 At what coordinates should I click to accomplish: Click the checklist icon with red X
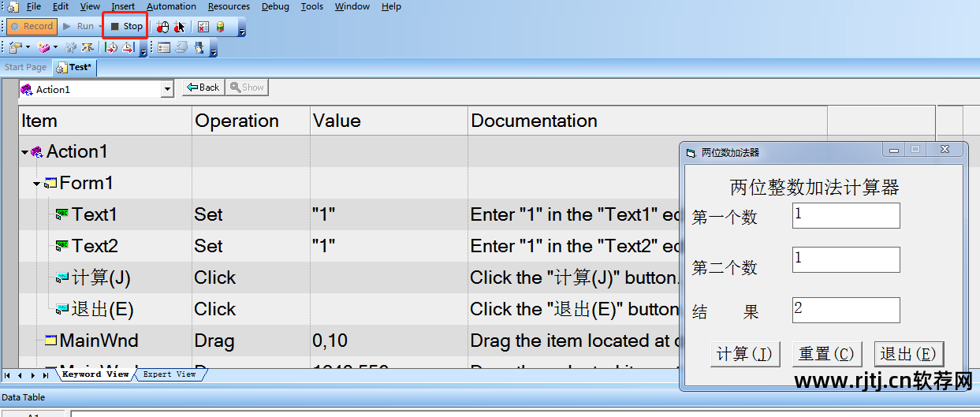203,27
